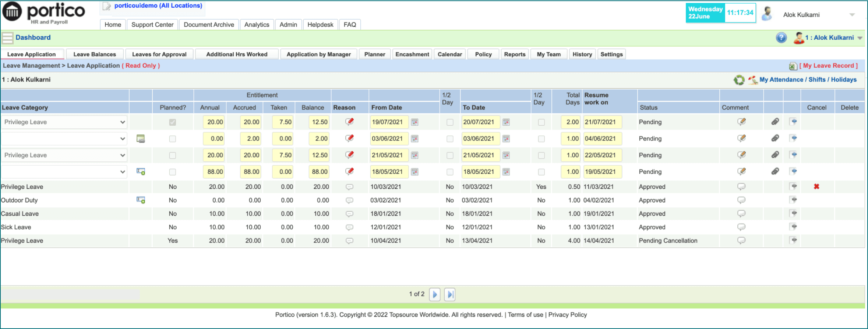Switch to Leave Balances tab
This screenshot has height=329, width=868.
click(x=95, y=54)
